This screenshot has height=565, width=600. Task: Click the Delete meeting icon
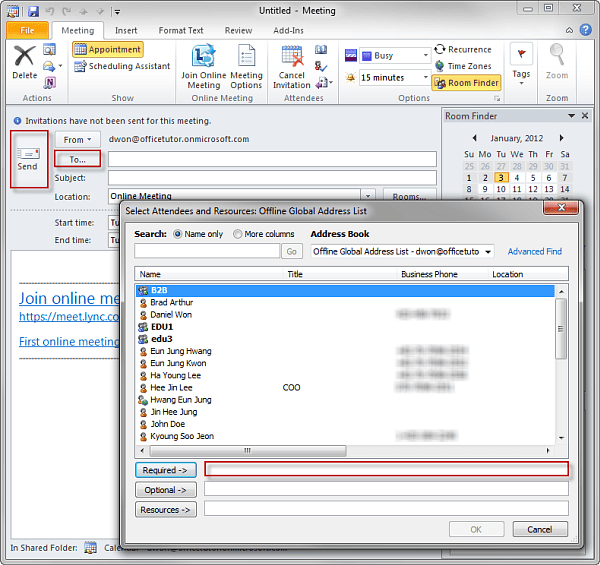(24, 62)
